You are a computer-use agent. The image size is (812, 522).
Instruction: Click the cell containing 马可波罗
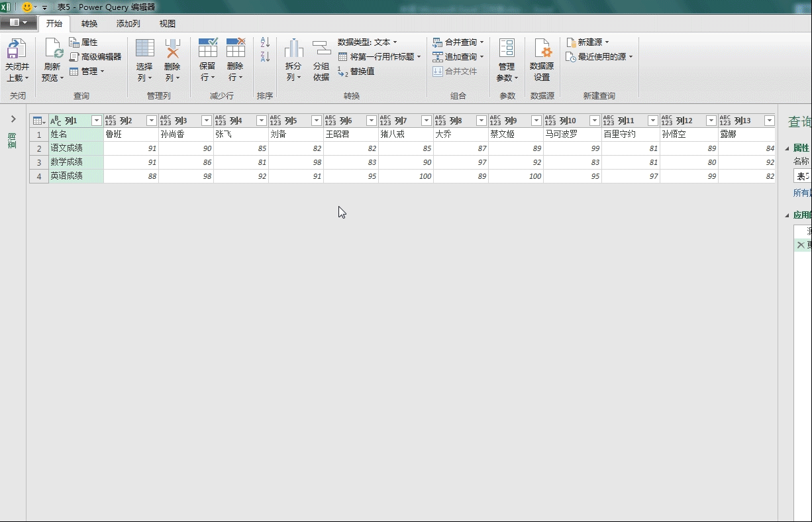[572, 134]
